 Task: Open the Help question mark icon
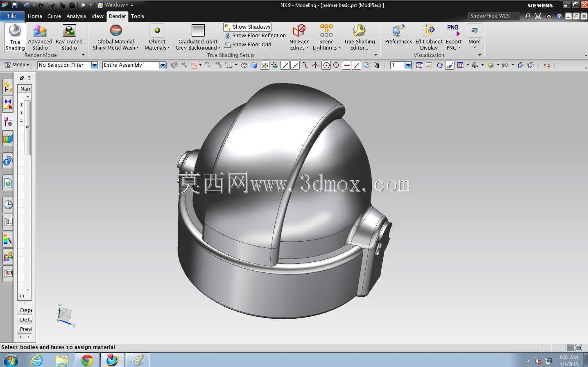pos(559,16)
